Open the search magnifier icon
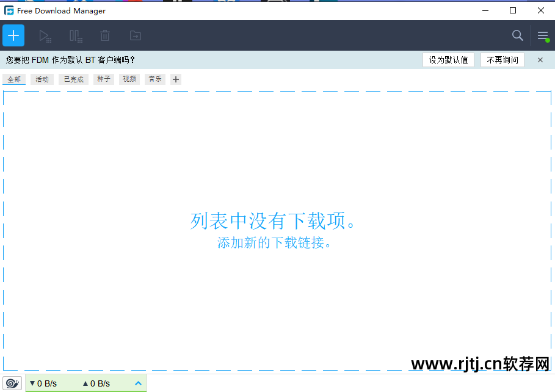This screenshot has width=555, height=392. tap(517, 35)
